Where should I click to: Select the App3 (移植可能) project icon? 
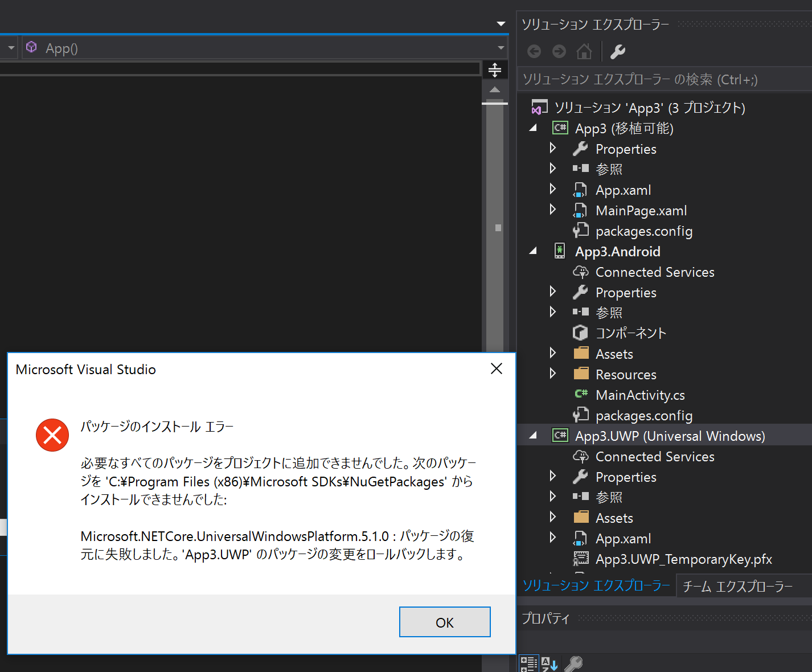[560, 128]
